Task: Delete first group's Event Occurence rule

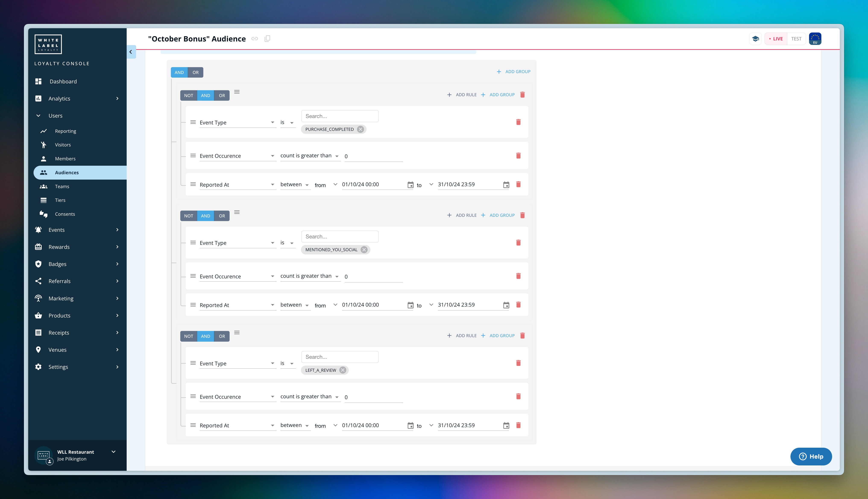Action: pos(518,156)
